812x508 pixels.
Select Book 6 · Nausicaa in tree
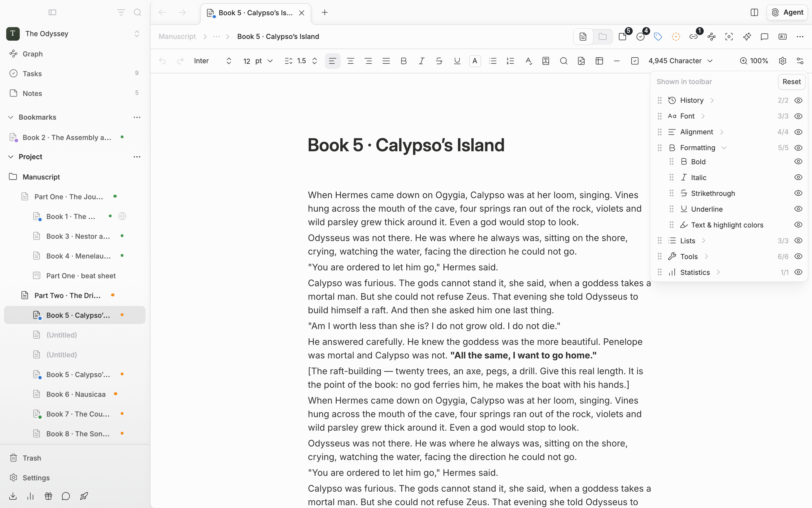pos(74,394)
